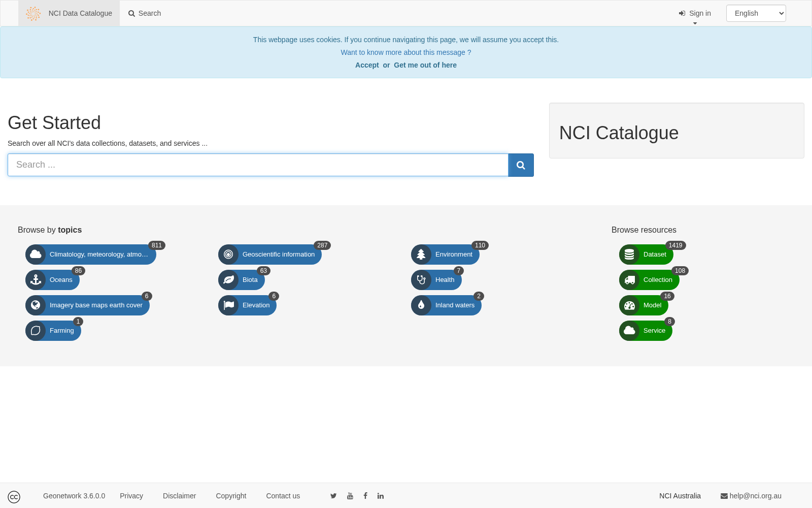Open 'Want to know more about this message ?'
Image resolution: width=812 pixels, height=508 pixels.
[406, 52]
